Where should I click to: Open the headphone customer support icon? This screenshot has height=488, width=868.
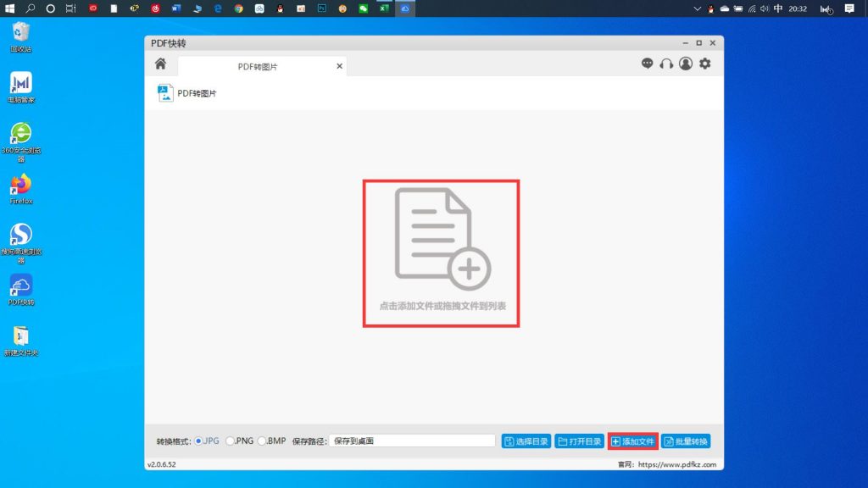point(666,64)
